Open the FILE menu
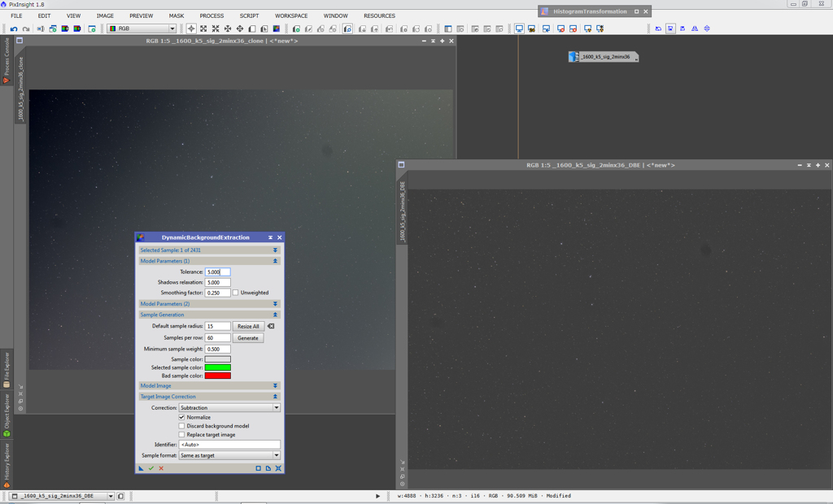The width and height of the screenshot is (833, 504). pos(16,16)
